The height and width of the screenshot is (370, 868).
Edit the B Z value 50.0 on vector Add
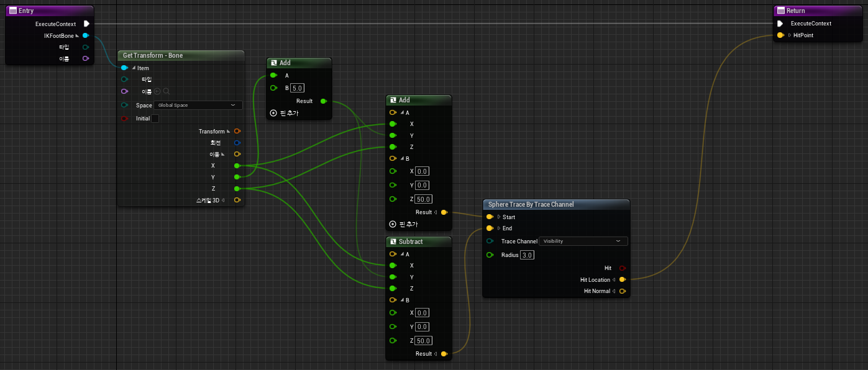click(424, 199)
